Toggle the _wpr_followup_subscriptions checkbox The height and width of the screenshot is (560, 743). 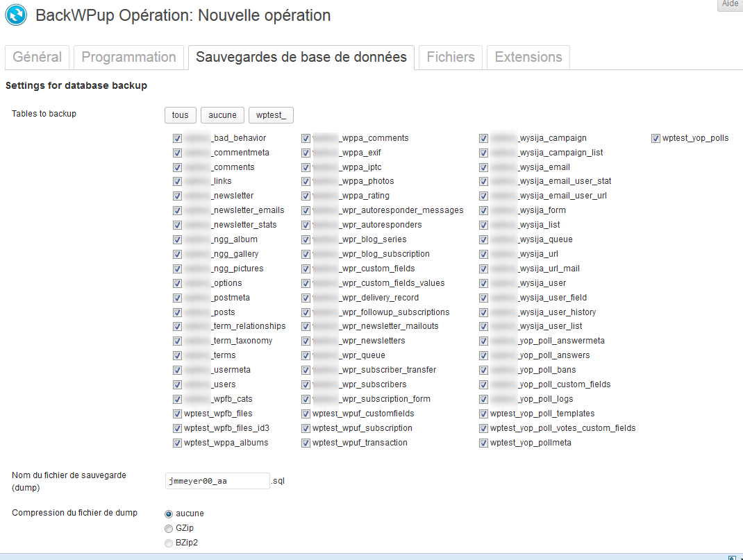(x=306, y=313)
